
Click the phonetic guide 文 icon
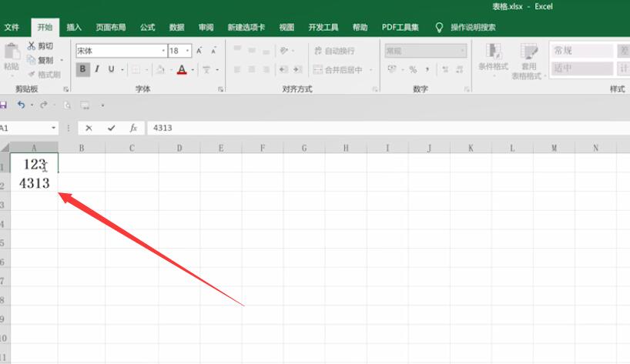206,69
